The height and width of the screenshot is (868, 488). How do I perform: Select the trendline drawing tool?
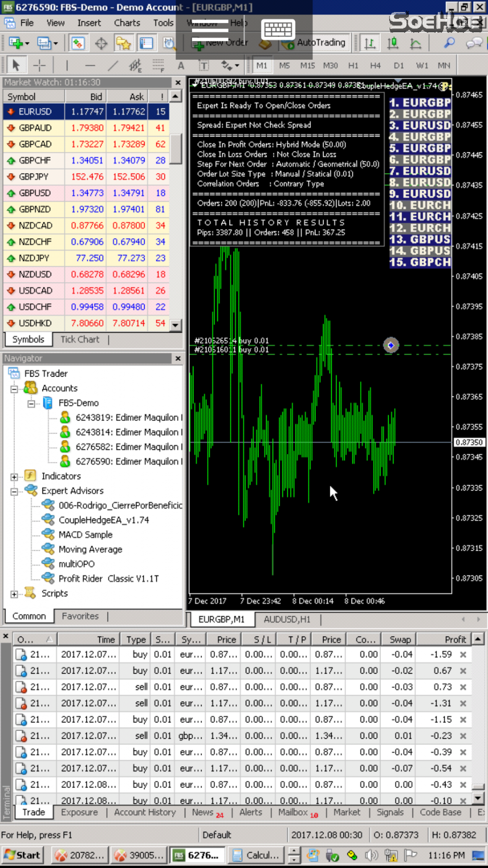click(x=113, y=65)
